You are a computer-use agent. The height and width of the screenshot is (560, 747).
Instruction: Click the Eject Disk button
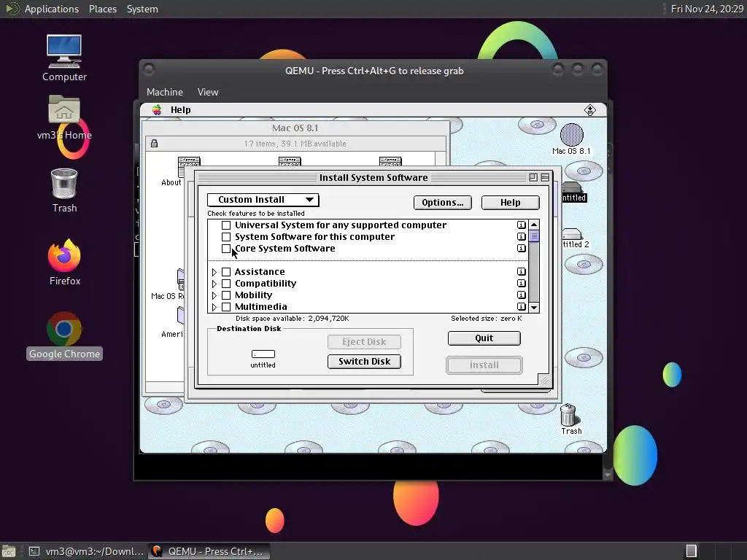[x=365, y=342]
